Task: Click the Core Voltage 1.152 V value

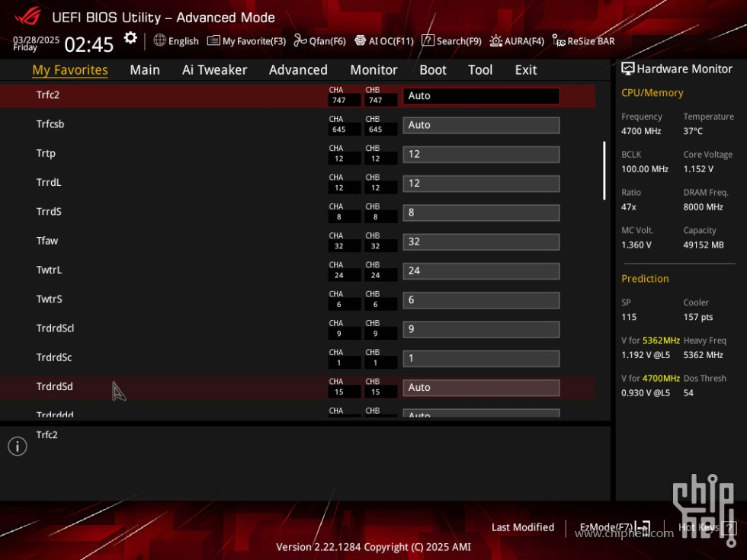Action: pyautogui.click(x=698, y=169)
